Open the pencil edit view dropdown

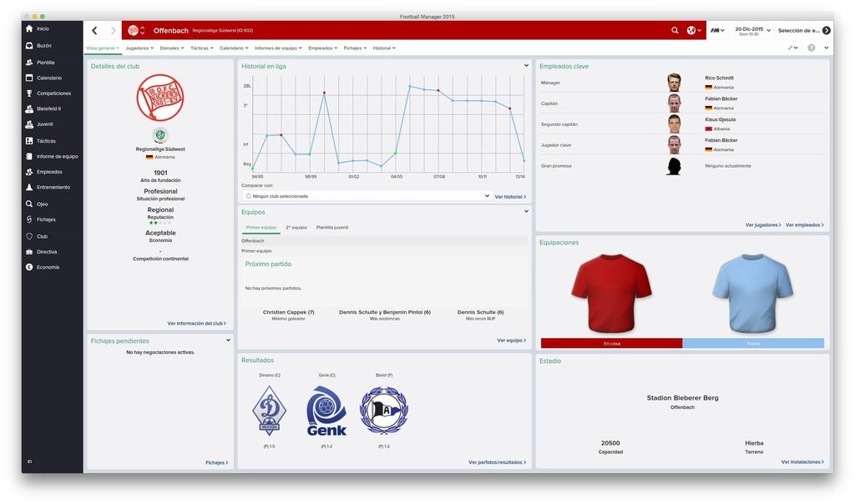tap(792, 48)
